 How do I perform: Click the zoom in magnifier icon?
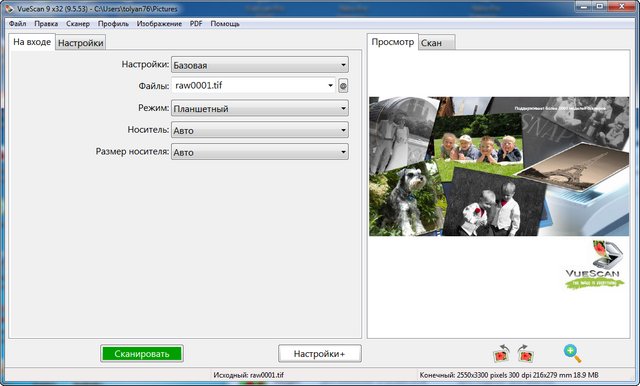[x=572, y=353]
